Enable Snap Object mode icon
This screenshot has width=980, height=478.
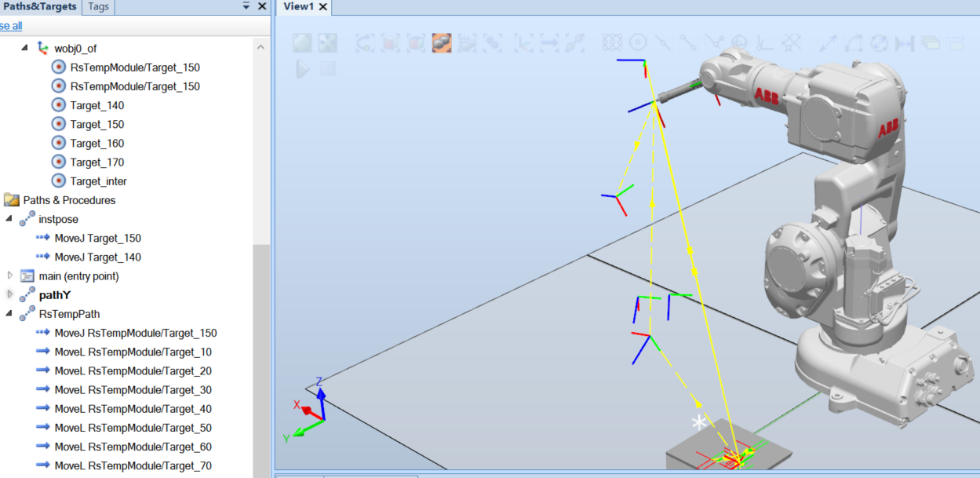click(x=612, y=43)
